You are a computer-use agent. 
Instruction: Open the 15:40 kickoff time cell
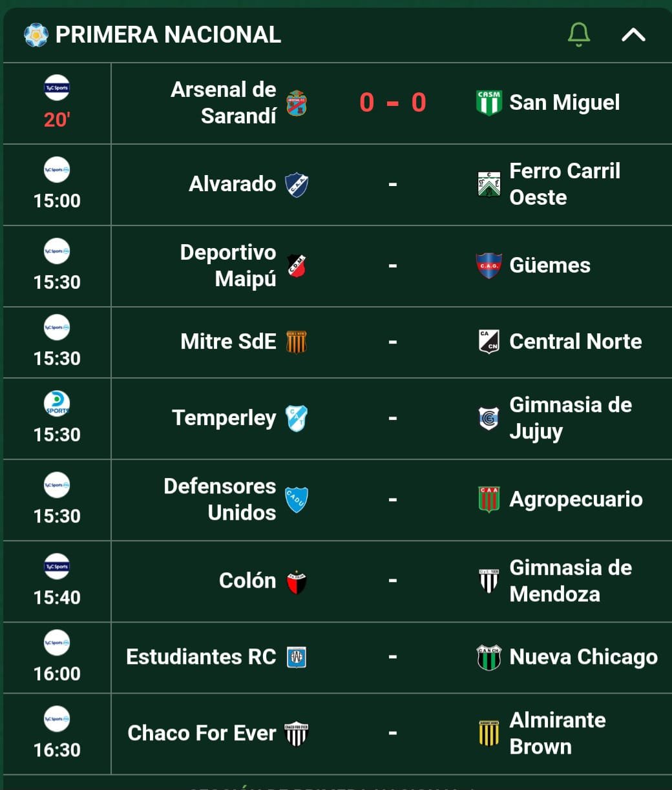[57, 581]
